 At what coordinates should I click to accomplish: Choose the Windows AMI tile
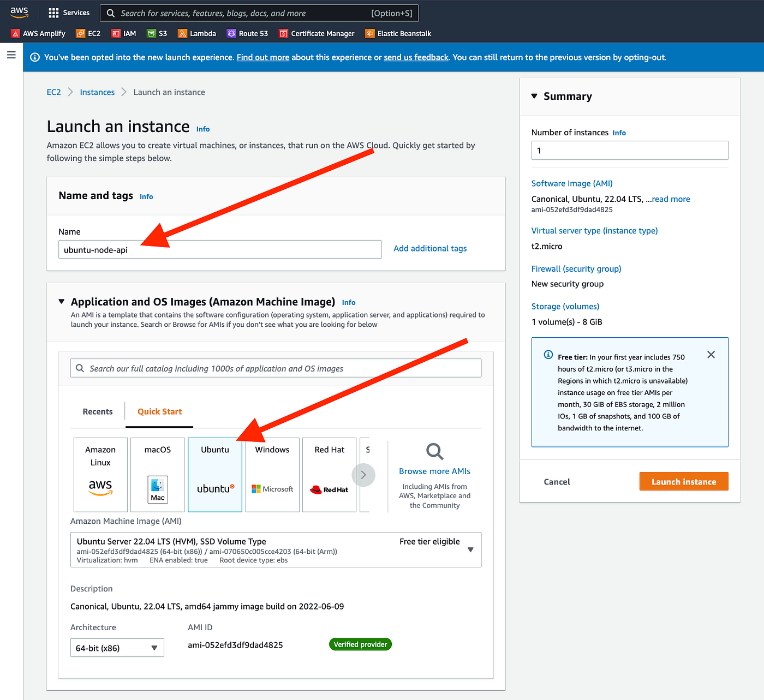click(272, 474)
